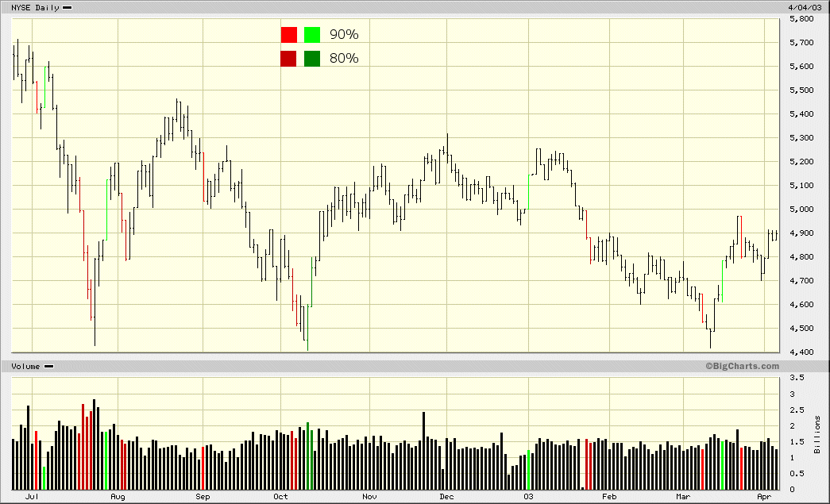Click the 4/04/03 date label
The image size is (830, 504).
click(x=804, y=8)
